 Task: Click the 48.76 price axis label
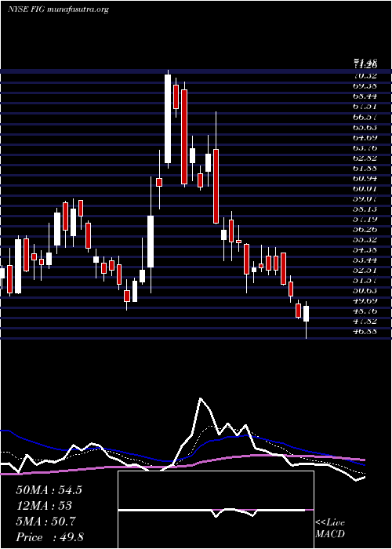tap(365, 312)
